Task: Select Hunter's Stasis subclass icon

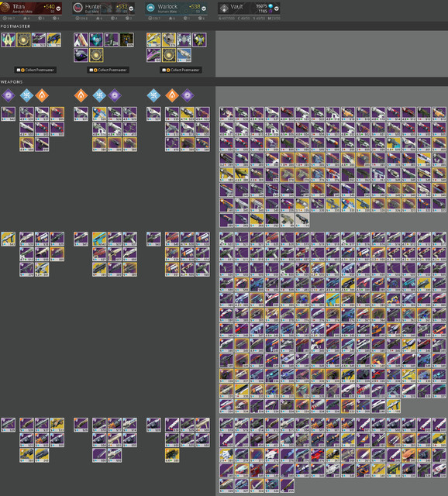Action: [99, 95]
